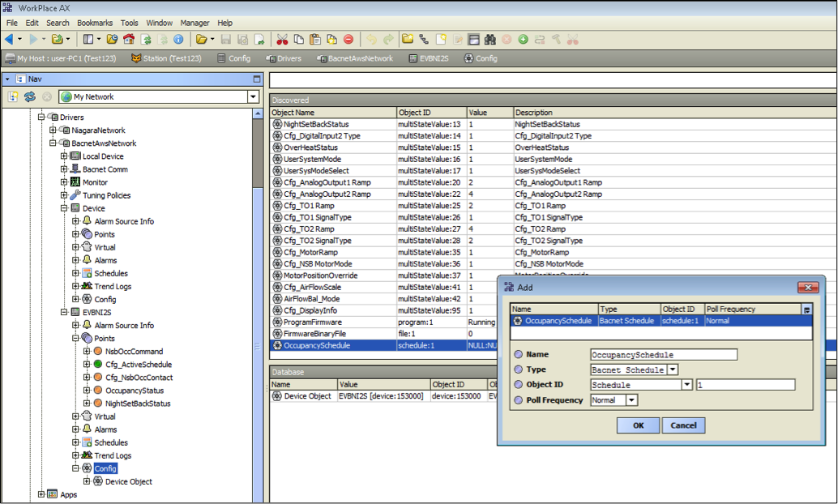Image resolution: width=838 pixels, height=504 pixels.
Task: Expand the Apps tree node
Action: pos(41,494)
